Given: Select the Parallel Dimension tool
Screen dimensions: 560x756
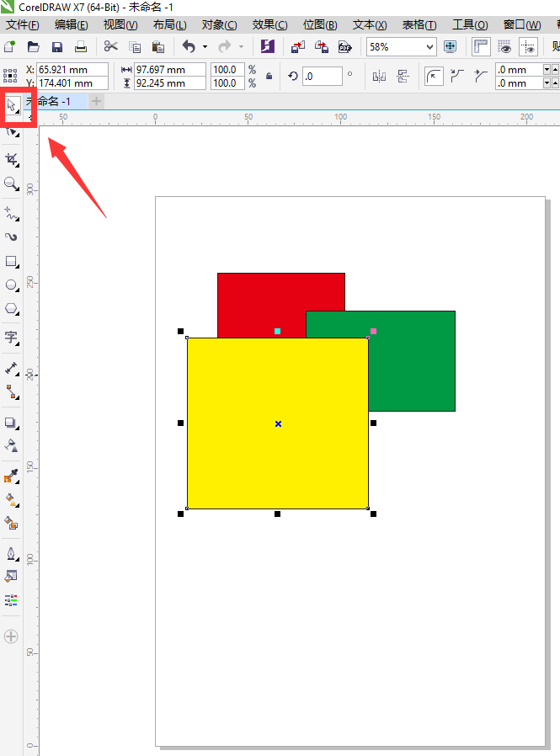Looking at the screenshot, I should point(12,369).
